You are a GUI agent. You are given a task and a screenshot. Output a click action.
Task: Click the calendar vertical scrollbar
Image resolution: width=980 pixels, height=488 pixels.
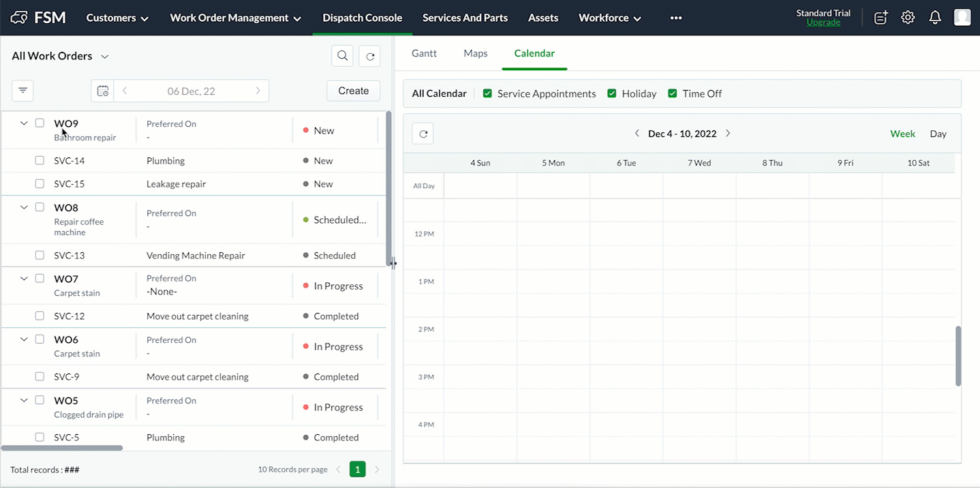[x=958, y=356]
